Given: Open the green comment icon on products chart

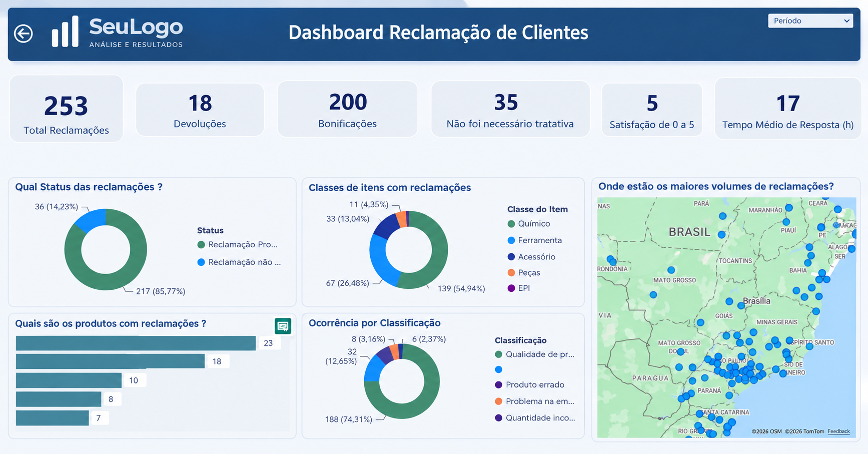Looking at the screenshot, I should 283,326.
